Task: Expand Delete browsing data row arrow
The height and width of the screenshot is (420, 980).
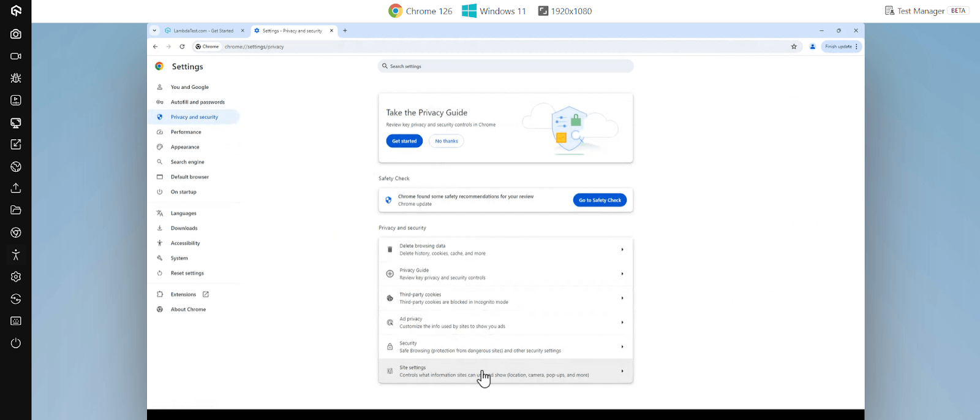Action: [x=622, y=250]
